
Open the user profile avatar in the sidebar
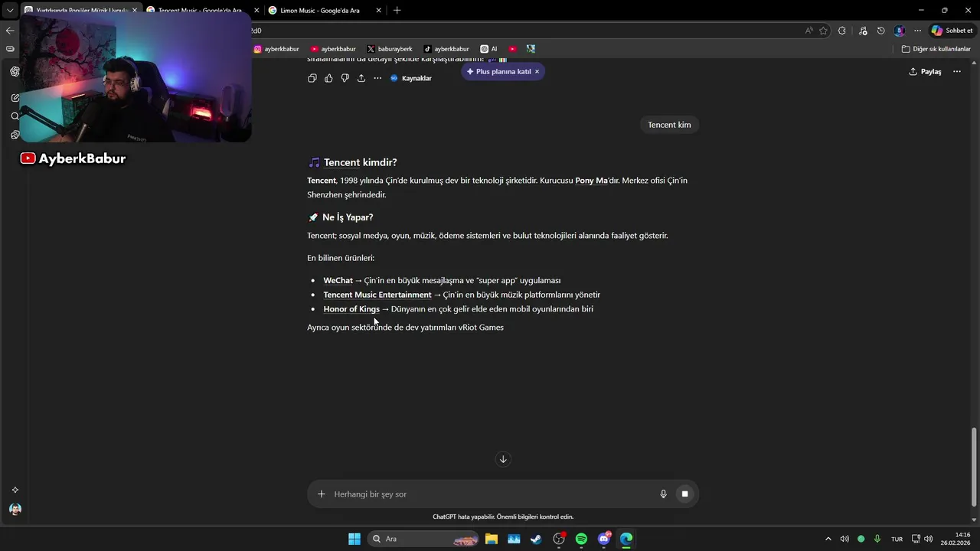[15, 509]
